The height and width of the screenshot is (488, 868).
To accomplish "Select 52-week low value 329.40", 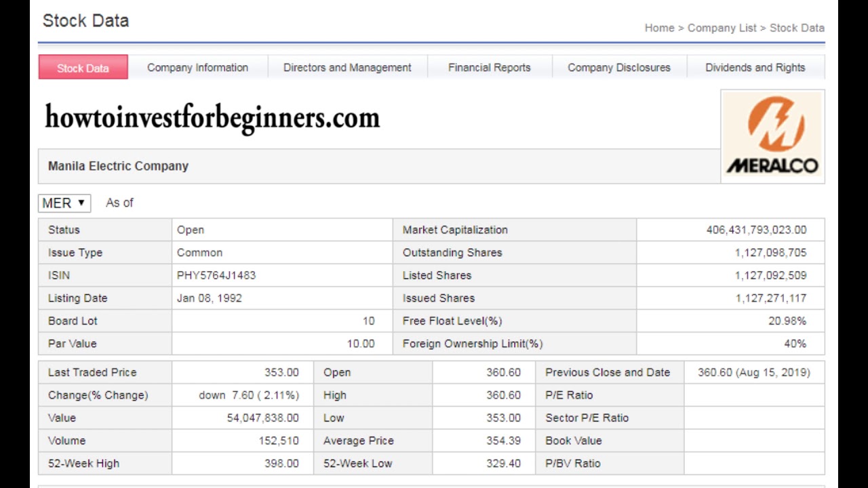I will point(503,464).
